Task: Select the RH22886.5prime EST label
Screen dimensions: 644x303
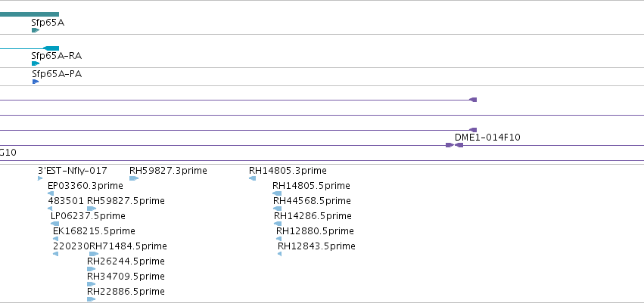Action: [126, 292]
